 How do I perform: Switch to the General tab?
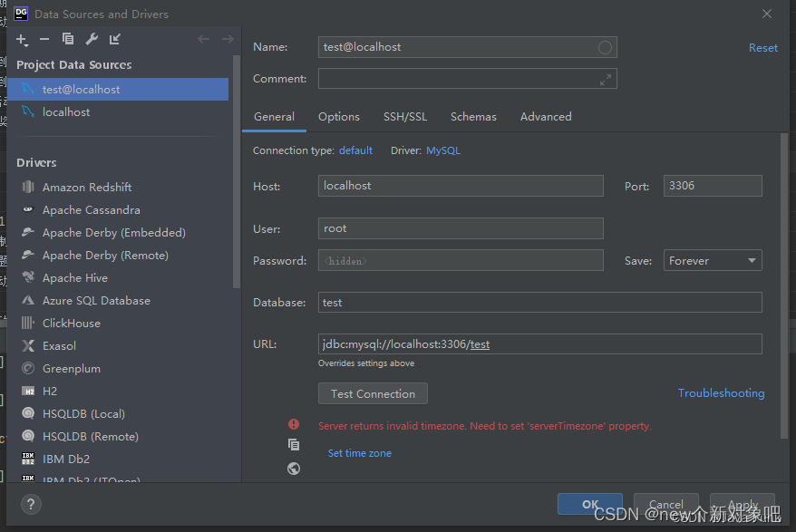coord(274,117)
